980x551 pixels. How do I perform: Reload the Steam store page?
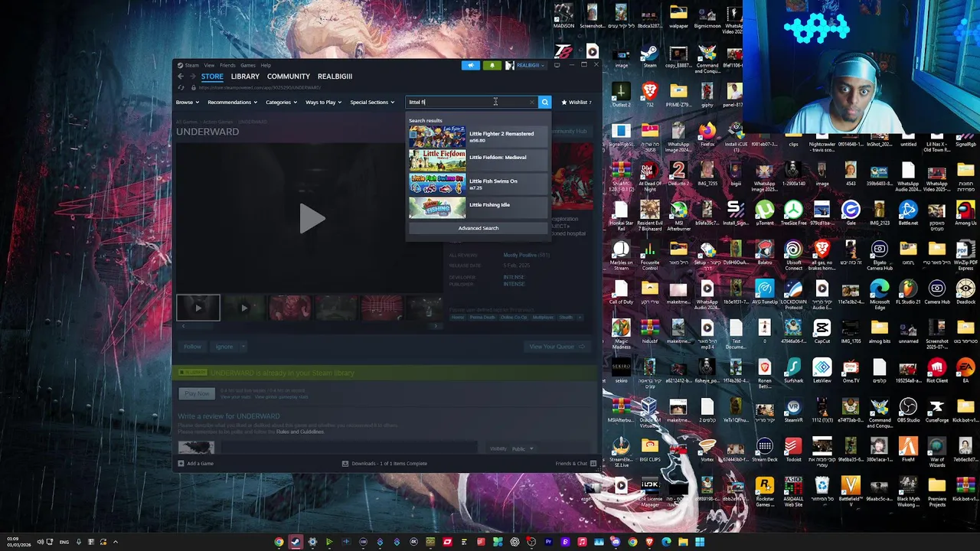tap(181, 87)
